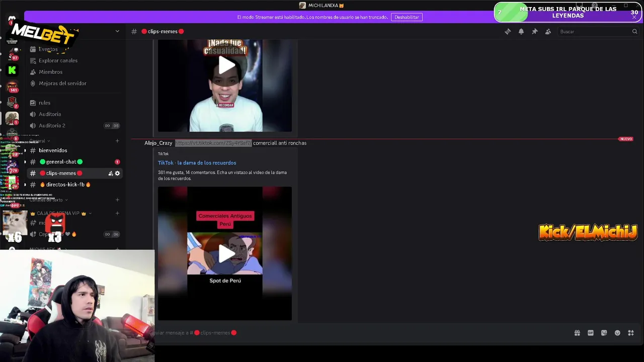644x362 pixels.
Task: Dismiss the streamer mode banner
Action: (634, 17)
